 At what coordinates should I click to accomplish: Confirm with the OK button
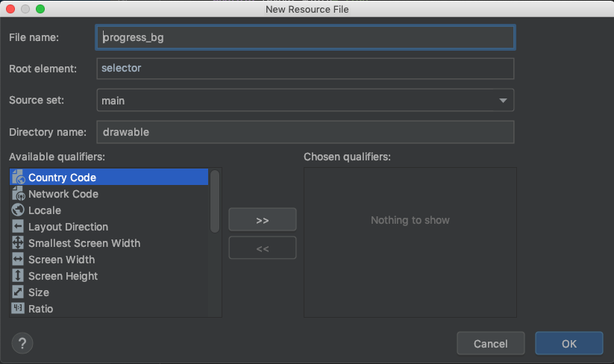569,343
